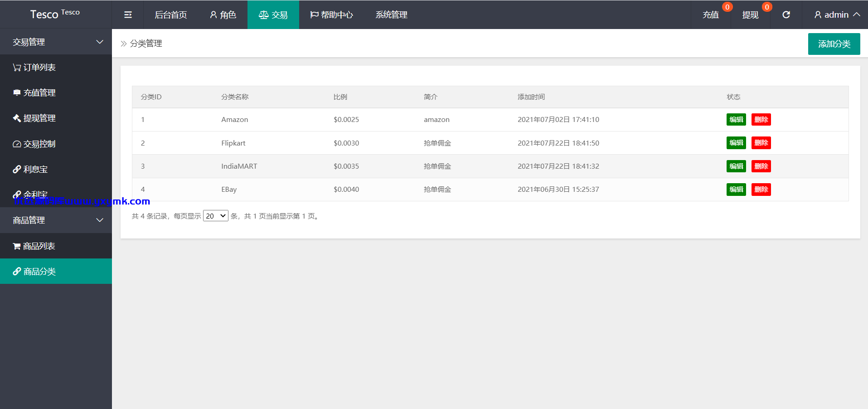Viewport: 868px width, 409px height.
Task: Open the 充值 notification badge item
Action: point(711,15)
